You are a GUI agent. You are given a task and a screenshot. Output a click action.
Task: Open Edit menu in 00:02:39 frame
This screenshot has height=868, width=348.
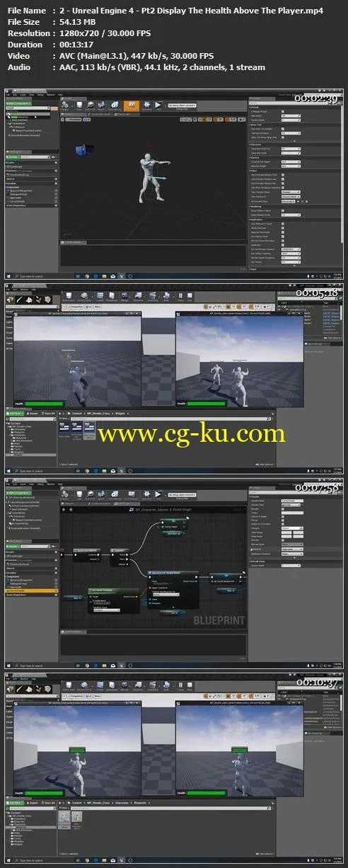15,94
